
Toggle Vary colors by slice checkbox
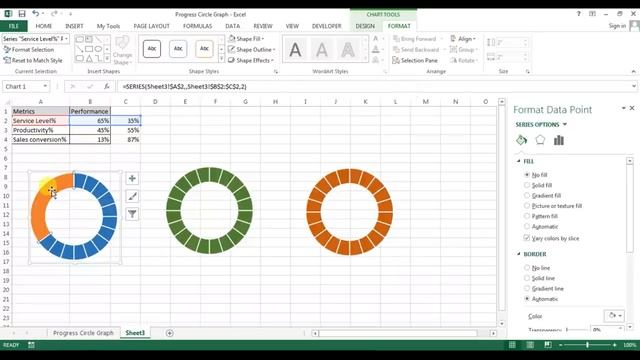click(527, 238)
